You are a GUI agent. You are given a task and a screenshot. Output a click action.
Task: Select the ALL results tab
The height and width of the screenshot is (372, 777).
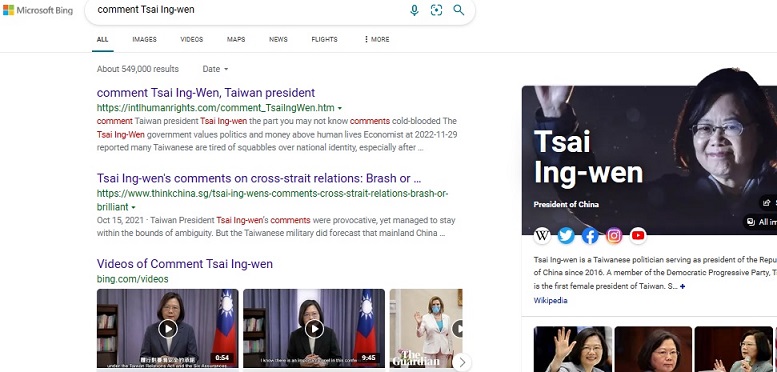pyautogui.click(x=103, y=40)
